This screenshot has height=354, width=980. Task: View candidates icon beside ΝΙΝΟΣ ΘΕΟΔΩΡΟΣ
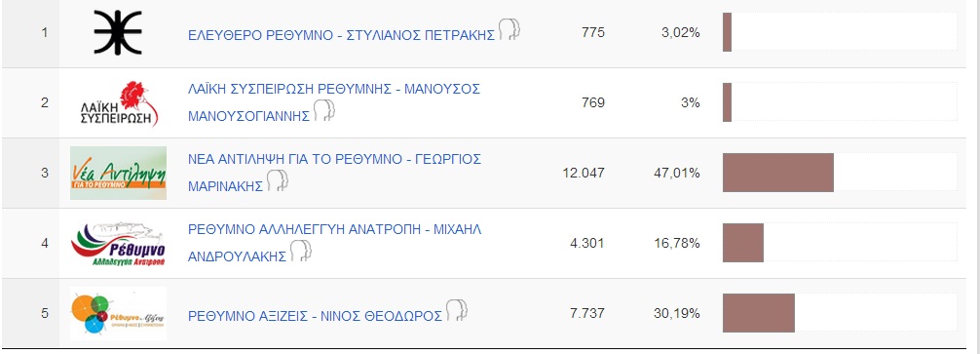(x=456, y=310)
